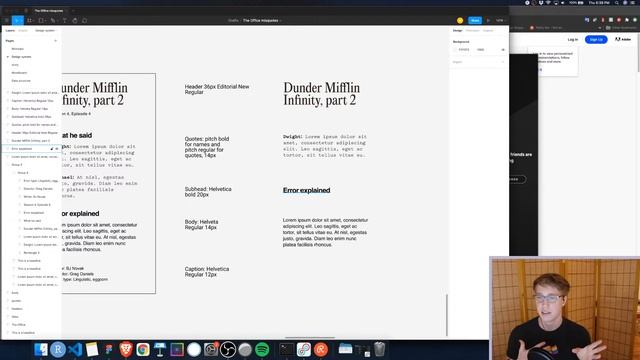Select the Director: Greg Daniels layer
Viewport: 640px width, 360px height.
point(38,189)
